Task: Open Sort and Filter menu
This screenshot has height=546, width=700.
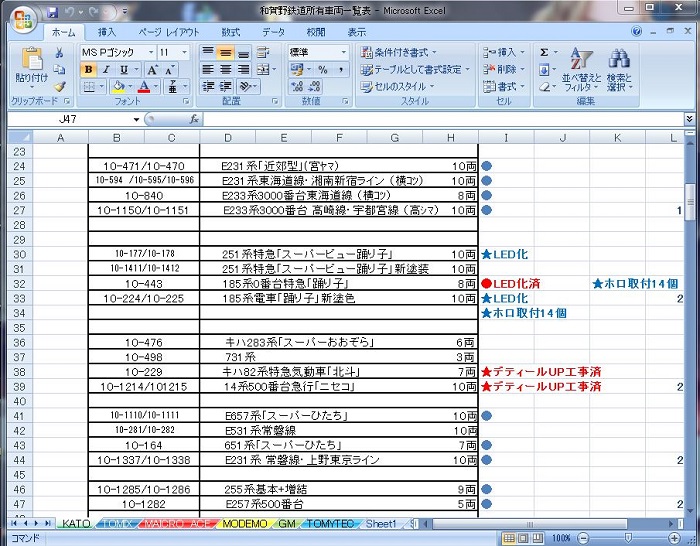Action: [x=581, y=70]
